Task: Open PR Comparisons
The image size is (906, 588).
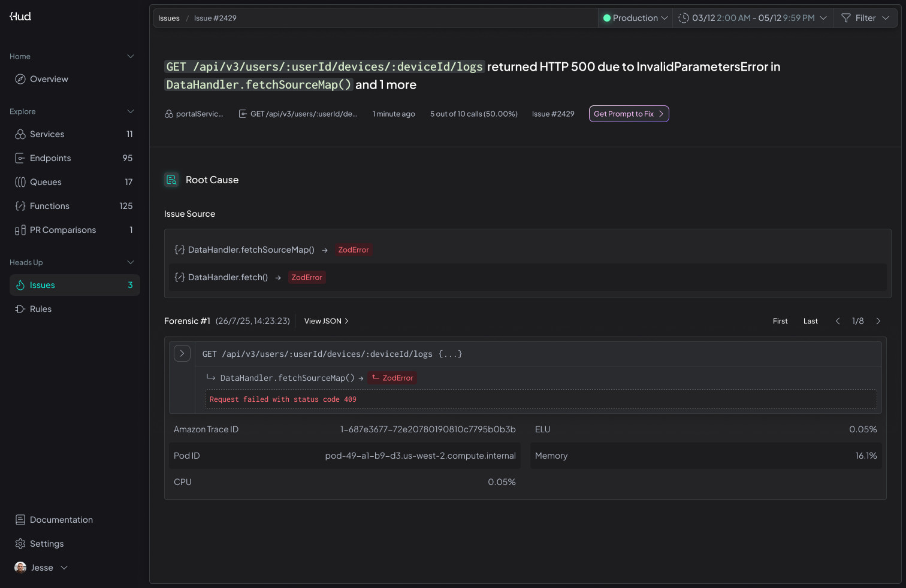Action: click(62, 230)
